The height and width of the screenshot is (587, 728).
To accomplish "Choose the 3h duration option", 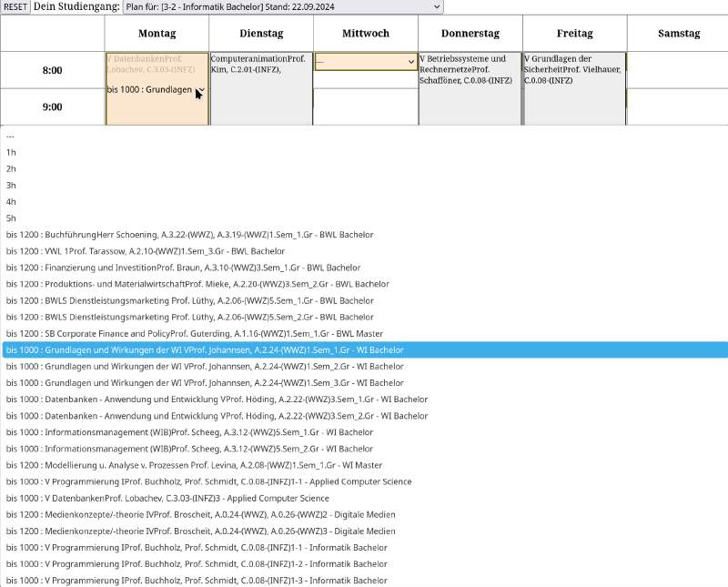I will click(x=11, y=186).
